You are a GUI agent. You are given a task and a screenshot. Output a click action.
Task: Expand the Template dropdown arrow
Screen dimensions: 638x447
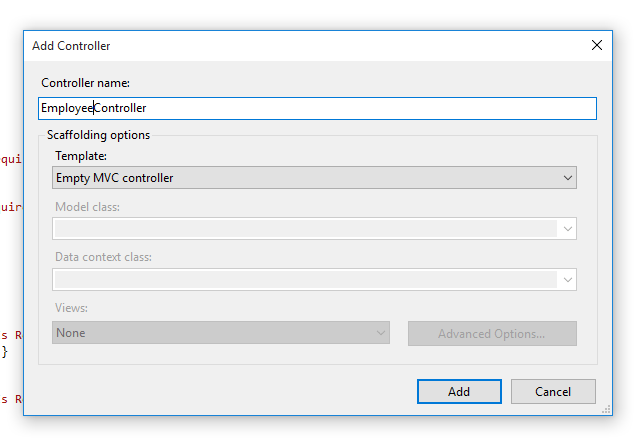coord(568,178)
